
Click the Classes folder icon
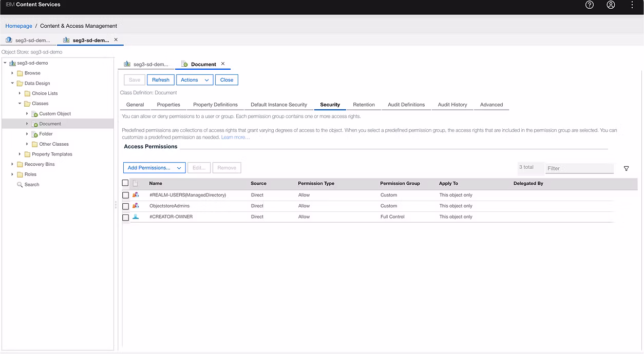coord(27,104)
